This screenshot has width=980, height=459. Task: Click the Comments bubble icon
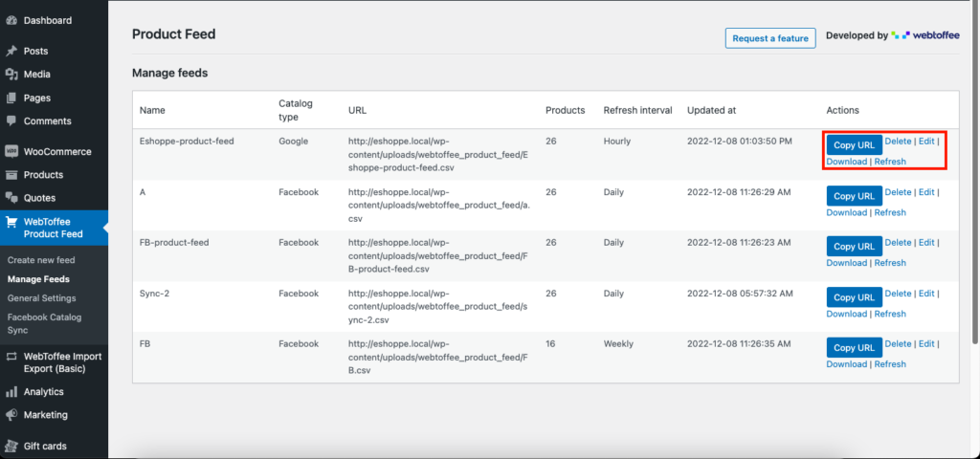coord(11,121)
